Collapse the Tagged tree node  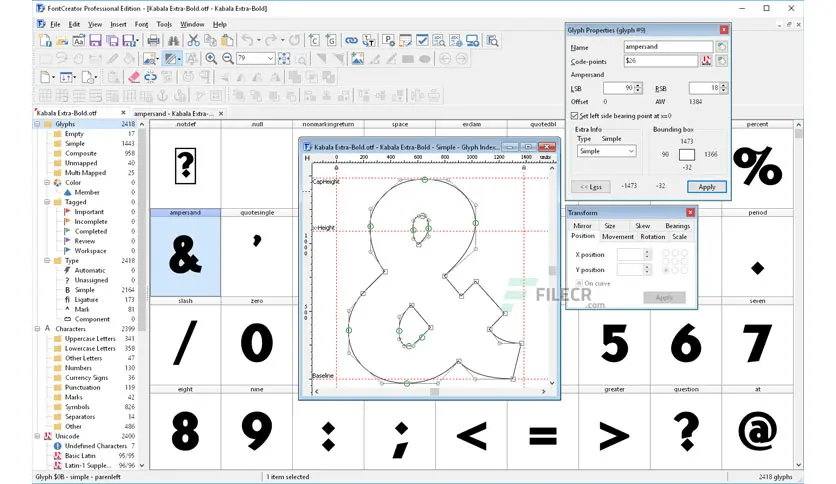[44, 202]
